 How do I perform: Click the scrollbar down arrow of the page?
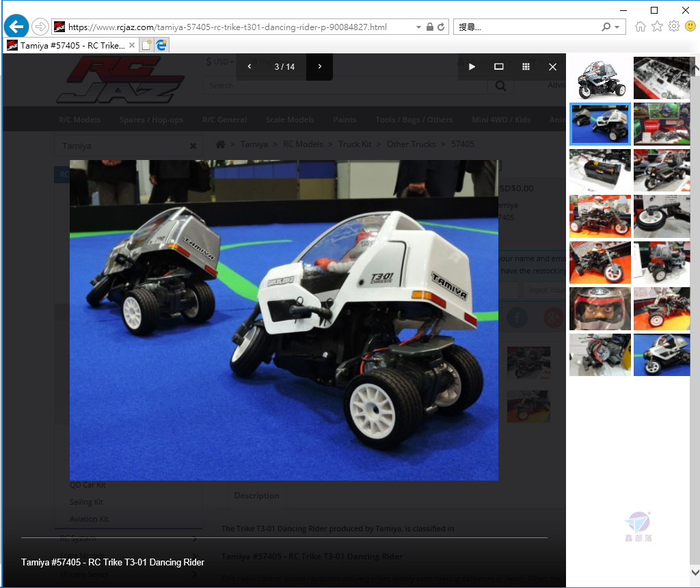click(695, 572)
